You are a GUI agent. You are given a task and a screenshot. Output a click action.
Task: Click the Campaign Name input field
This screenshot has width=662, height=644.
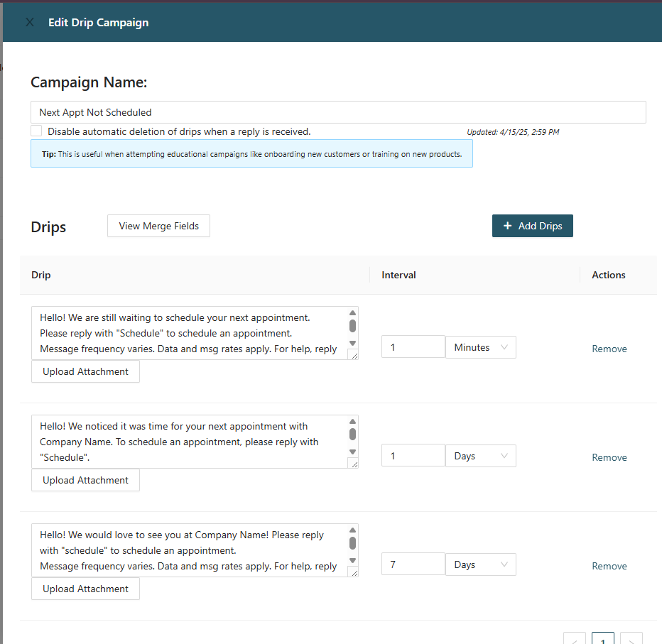pos(338,112)
